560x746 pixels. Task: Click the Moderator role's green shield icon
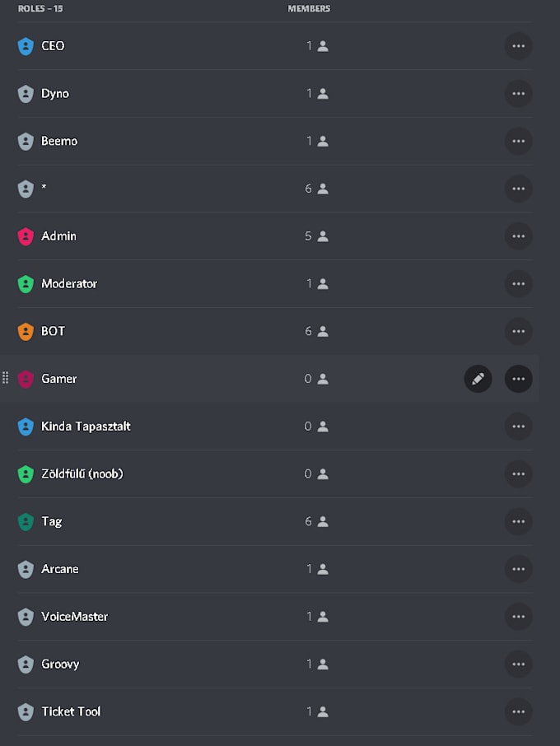[x=26, y=283]
